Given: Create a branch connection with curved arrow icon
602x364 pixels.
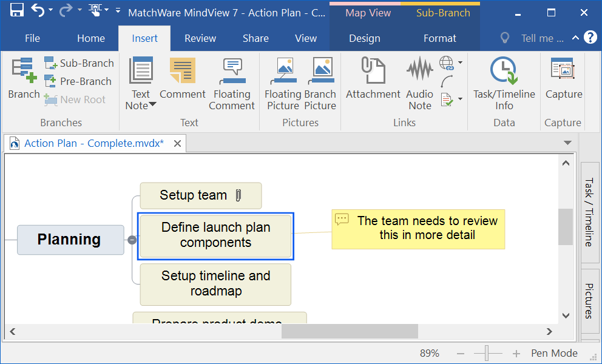Looking at the screenshot, I should [447, 81].
